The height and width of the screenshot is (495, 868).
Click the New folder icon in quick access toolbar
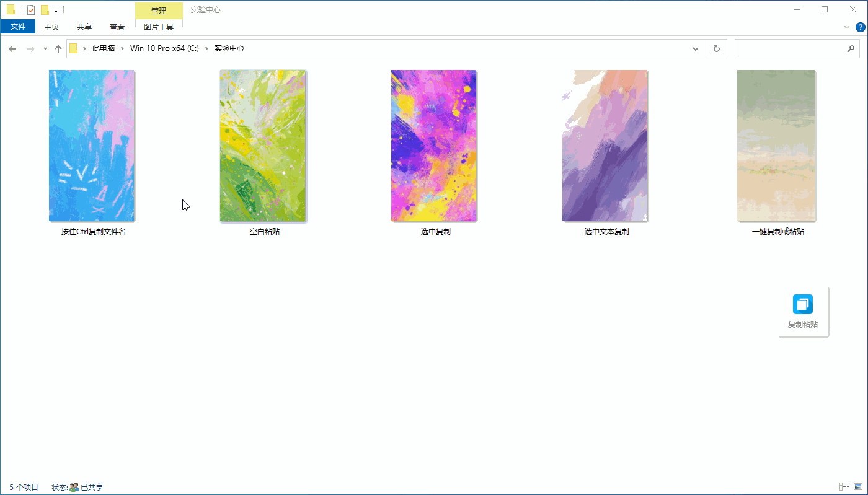click(45, 10)
